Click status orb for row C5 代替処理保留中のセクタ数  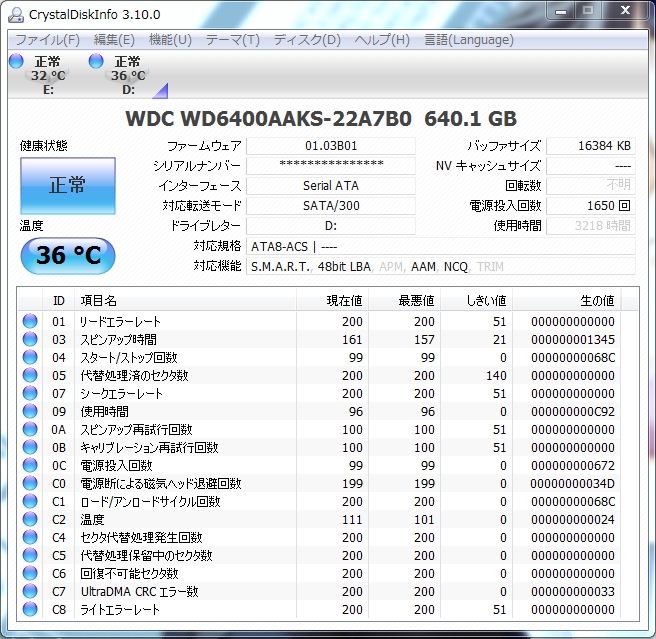coord(30,555)
